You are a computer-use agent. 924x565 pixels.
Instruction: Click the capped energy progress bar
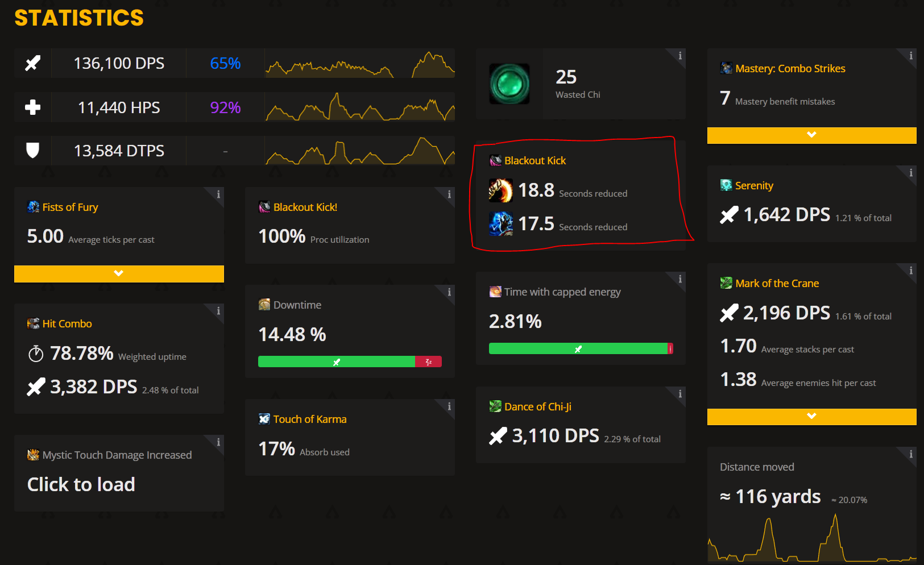pyautogui.click(x=581, y=348)
